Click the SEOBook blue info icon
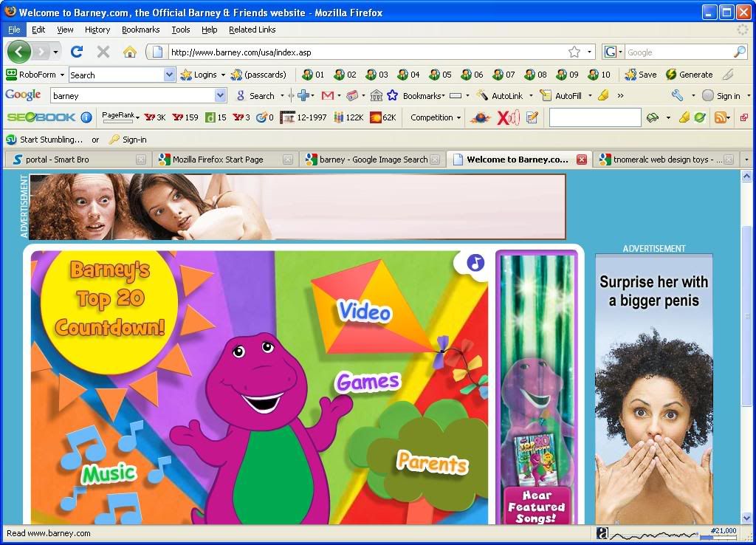756x545 pixels. (x=86, y=117)
